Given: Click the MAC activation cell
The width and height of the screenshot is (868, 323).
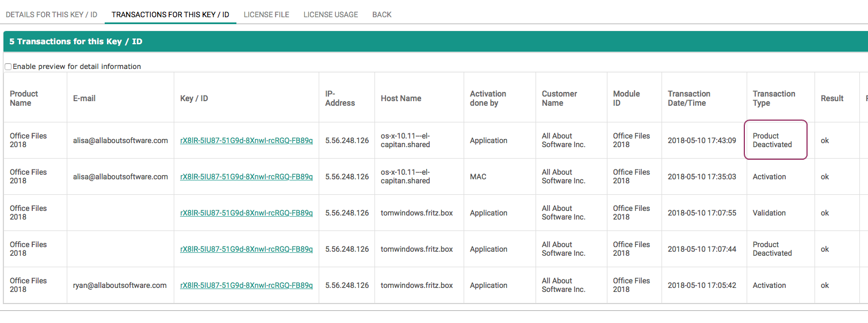Looking at the screenshot, I should 478,176.
